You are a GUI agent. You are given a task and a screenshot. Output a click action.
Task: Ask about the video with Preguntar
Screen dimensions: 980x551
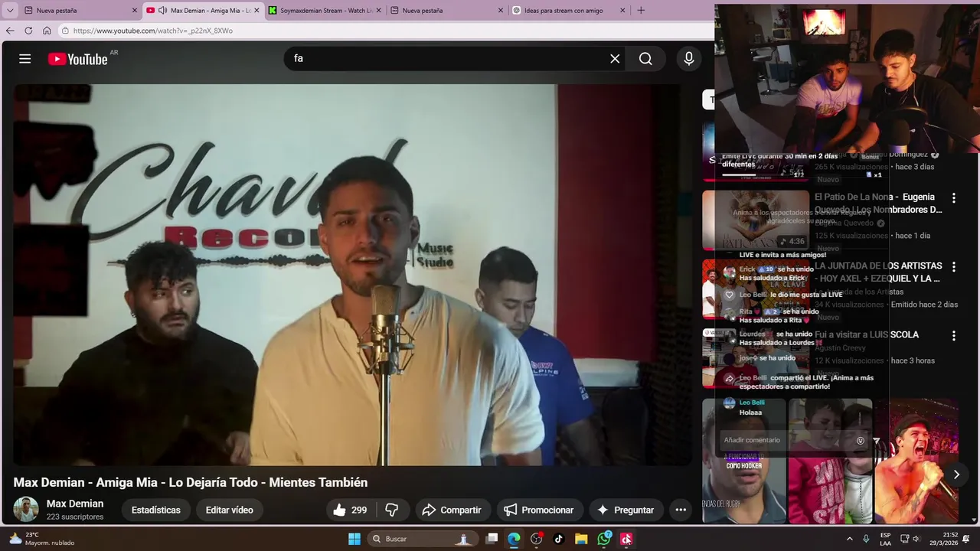[626, 510]
